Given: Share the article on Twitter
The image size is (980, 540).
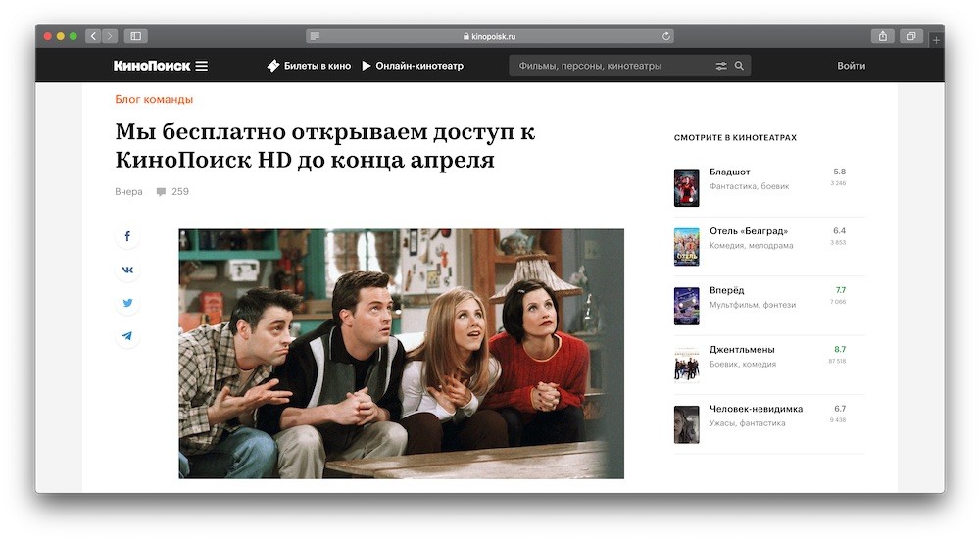Looking at the screenshot, I should point(127,303).
